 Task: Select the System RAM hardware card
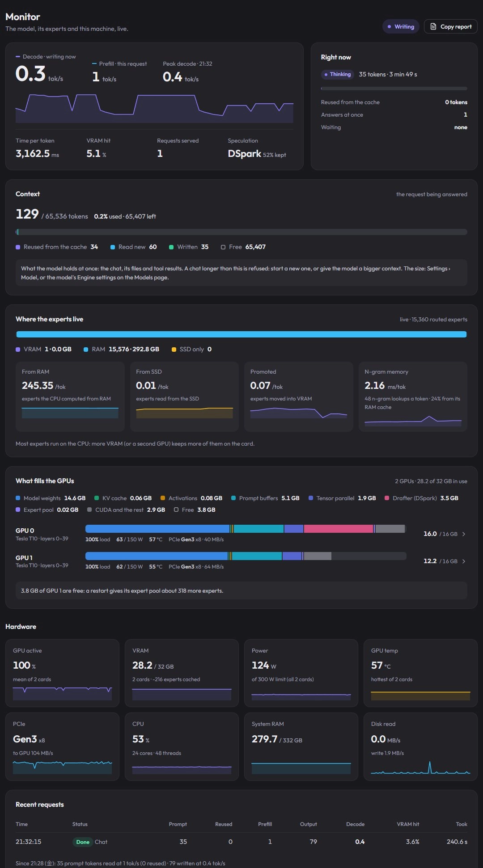point(301,746)
